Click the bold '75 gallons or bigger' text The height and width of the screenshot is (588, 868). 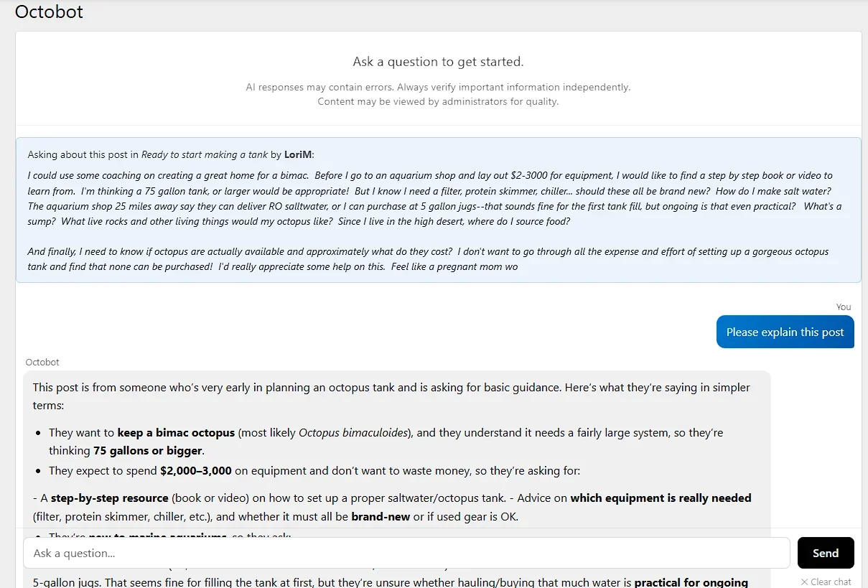point(149,452)
